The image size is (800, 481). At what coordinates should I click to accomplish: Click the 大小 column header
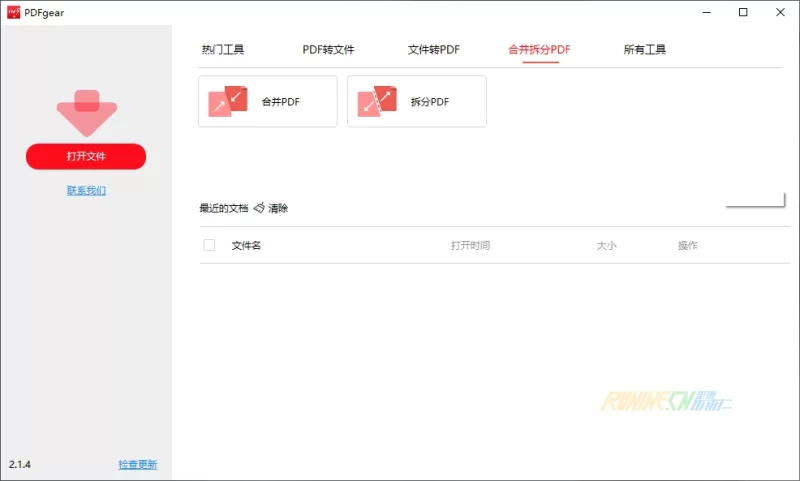coord(606,245)
